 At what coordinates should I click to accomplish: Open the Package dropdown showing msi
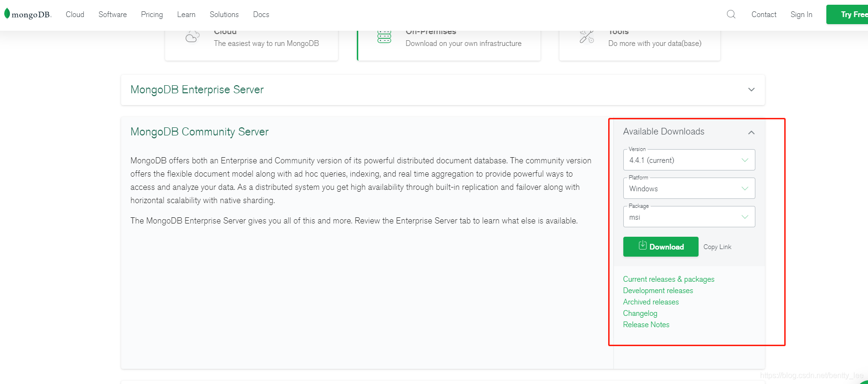pyautogui.click(x=689, y=217)
